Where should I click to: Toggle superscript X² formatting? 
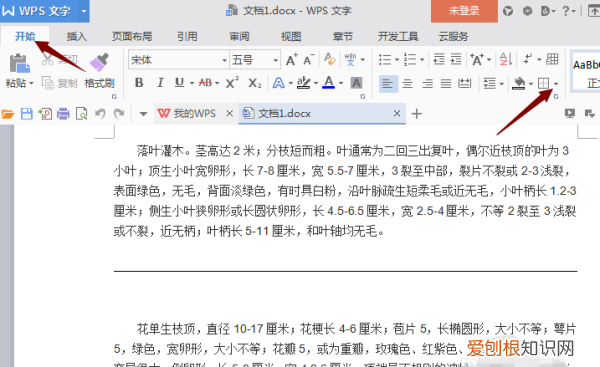(x=232, y=83)
